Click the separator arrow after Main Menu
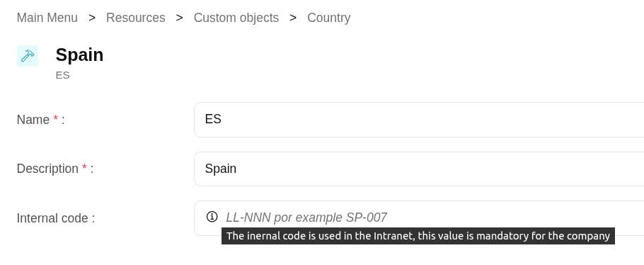 tap(92, 18)
